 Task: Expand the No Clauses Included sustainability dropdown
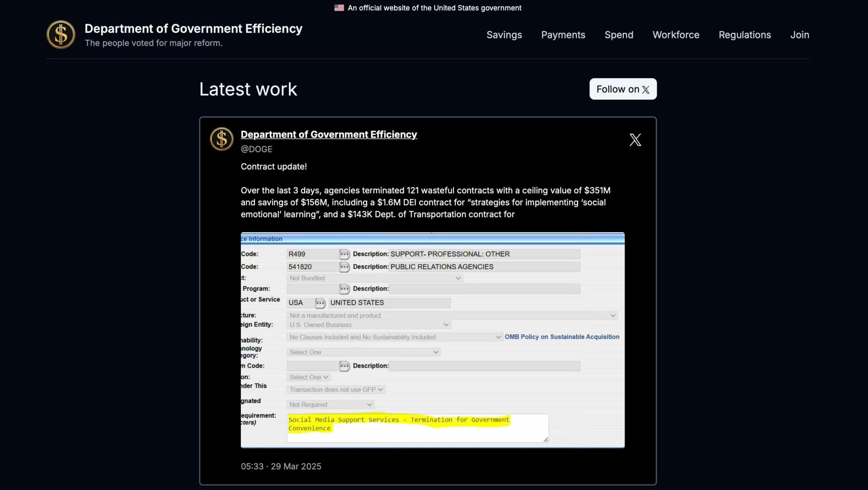394,337
